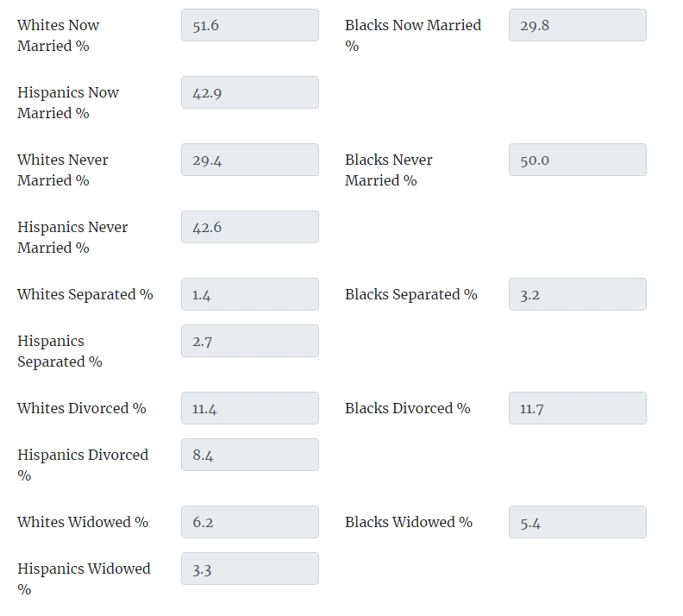
Task: Click the Blacks Never Married % input showing 50.0
Action: (577, 160)
